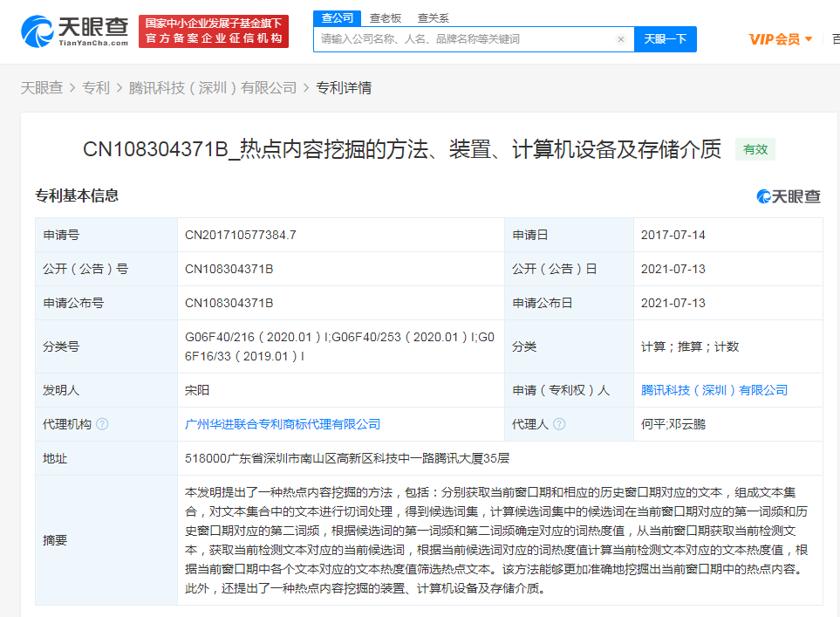The image size is (840, 617).
Task: Open the applicant 腾讯科技（深圳）有限公司 link in table
Action: point(714,390)
